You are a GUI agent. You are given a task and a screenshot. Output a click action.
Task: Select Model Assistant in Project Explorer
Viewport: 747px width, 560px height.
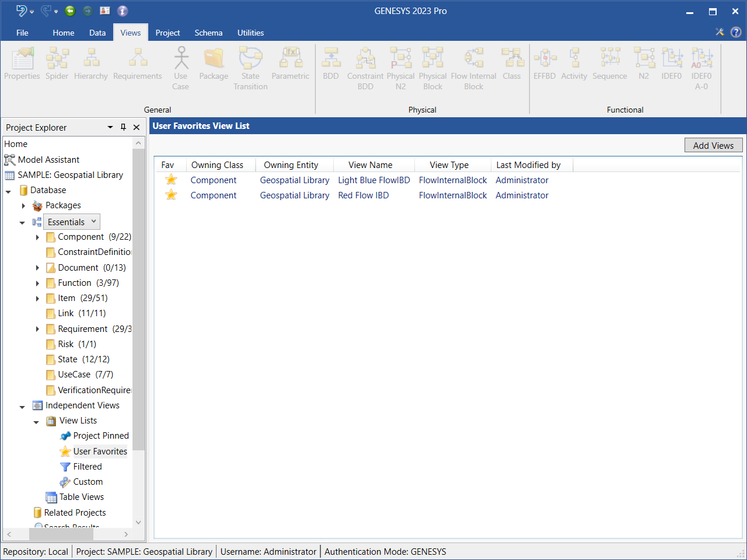(48, 159)
